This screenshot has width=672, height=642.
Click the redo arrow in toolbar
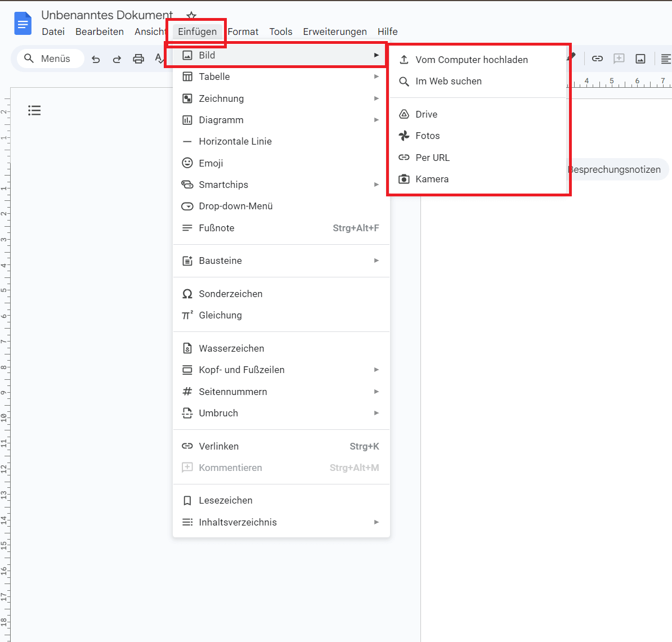pos(117,59)
